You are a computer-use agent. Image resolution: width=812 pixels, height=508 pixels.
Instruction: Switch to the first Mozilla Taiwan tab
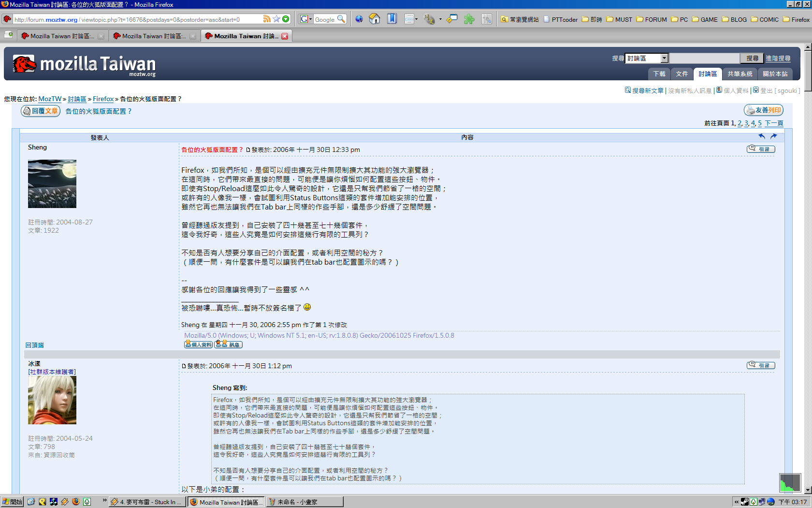click(x=62, y=36)
